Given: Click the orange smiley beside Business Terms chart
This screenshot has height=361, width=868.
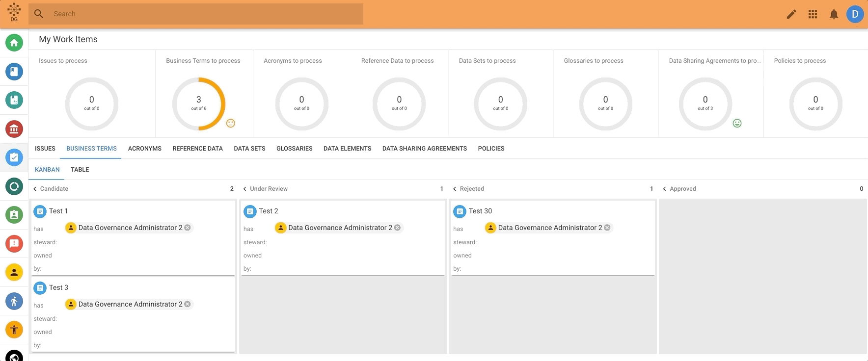Looking at the screenshot, I should coord(231,123).
